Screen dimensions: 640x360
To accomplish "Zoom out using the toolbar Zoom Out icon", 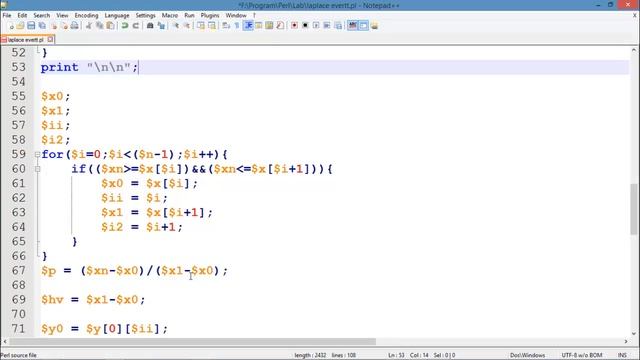I will pyautogui.click(x=187, y=26).
